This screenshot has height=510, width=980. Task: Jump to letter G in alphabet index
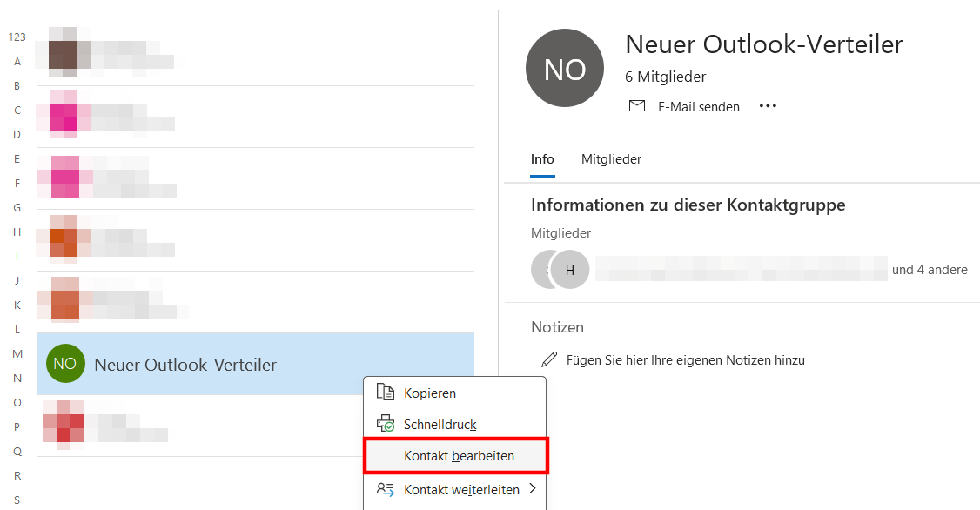pyautogui.click(x=17, y=207)
